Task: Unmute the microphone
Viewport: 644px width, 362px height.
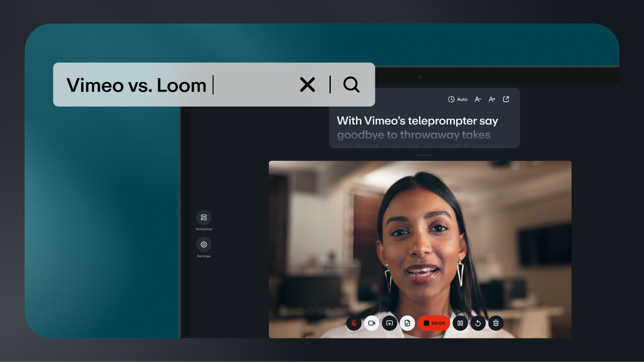Action: click(x=354, y=323)
